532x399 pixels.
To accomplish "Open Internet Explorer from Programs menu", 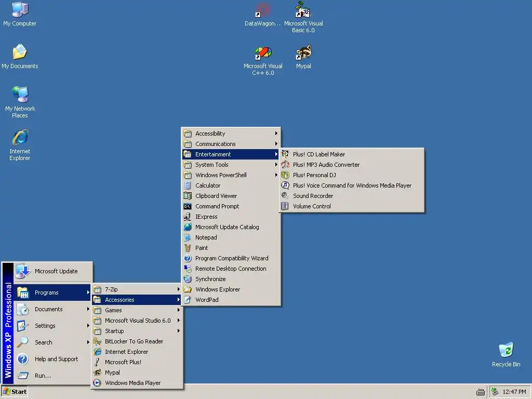I will click(x=137, y=352).
